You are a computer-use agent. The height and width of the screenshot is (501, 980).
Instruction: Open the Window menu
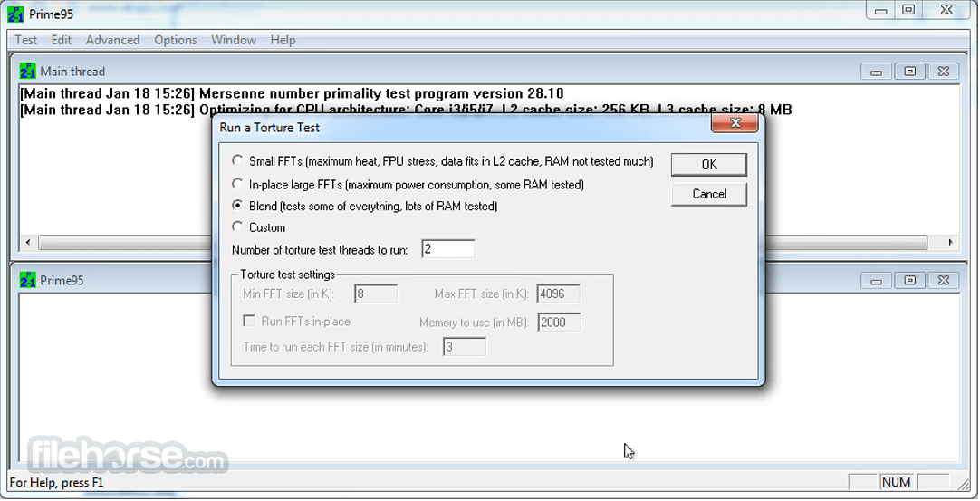233,40
